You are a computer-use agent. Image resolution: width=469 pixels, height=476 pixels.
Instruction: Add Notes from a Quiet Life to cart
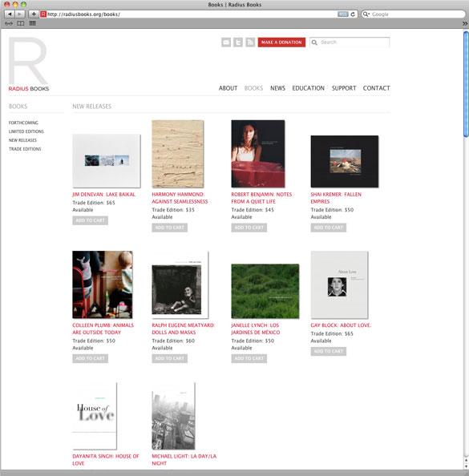click(249, 228)
